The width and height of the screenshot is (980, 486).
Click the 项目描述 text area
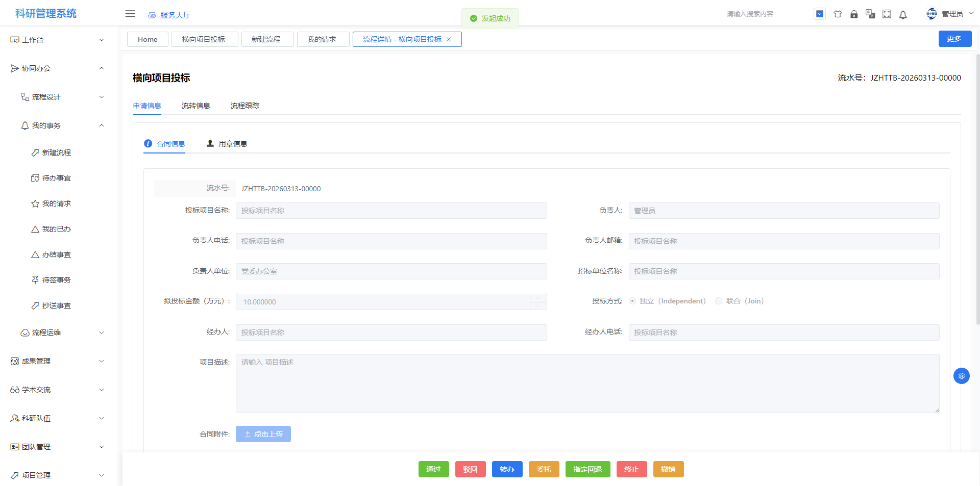(587, 383)
